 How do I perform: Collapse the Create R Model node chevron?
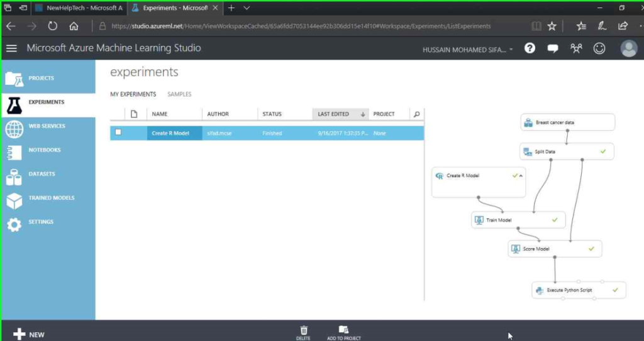point(521,176)
